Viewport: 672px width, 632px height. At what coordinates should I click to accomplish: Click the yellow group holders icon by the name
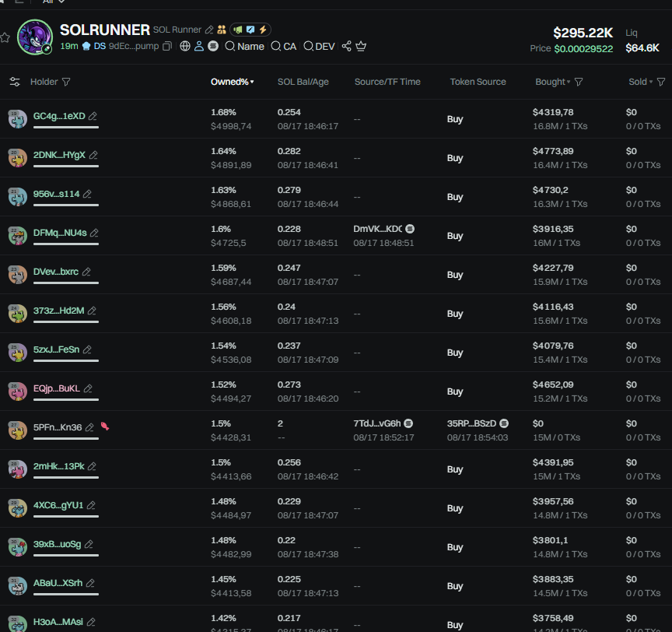coord(222,30)
